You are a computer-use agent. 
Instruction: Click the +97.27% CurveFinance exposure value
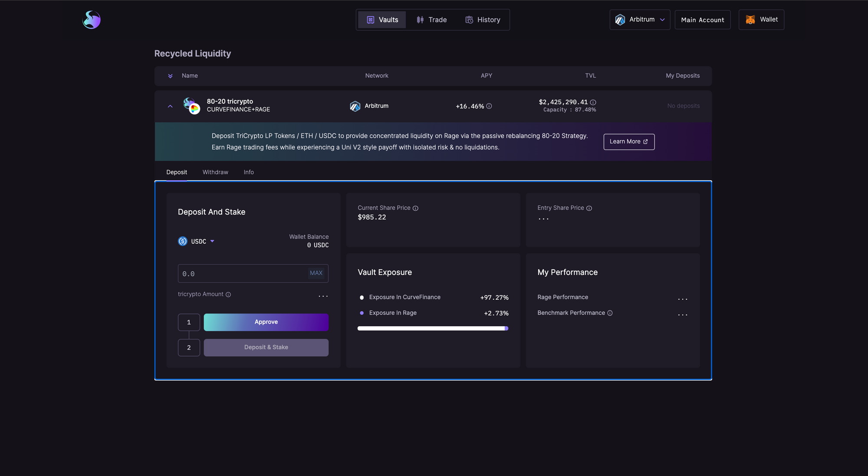(494, 297)
